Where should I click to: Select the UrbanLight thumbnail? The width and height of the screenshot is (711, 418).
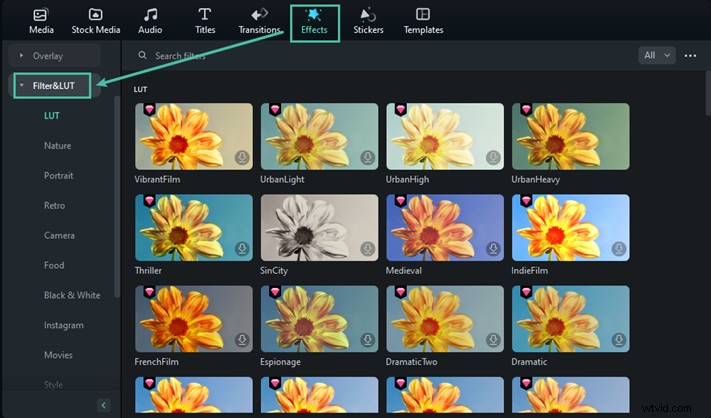320,136
